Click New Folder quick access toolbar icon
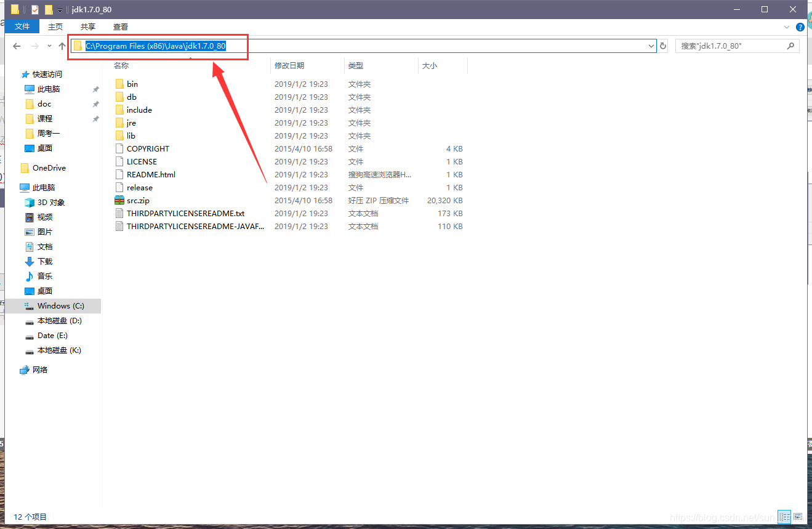Screen dimensions: 812x529 49,10
